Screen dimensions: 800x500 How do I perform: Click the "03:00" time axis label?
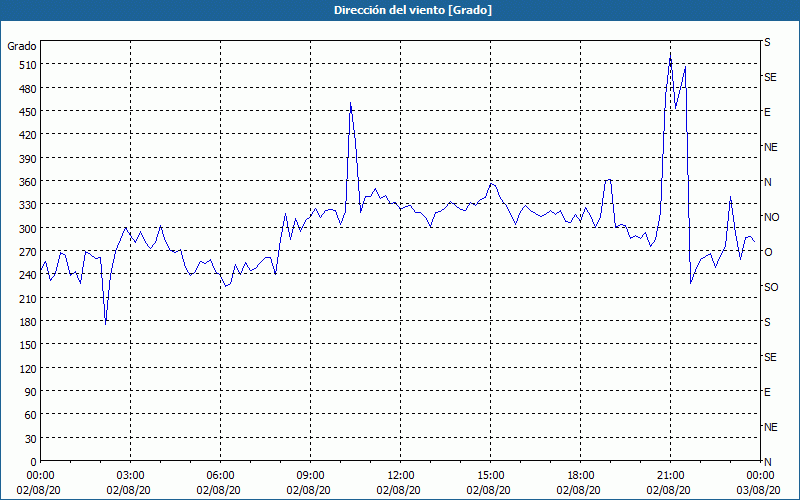(x=131, y=476)
